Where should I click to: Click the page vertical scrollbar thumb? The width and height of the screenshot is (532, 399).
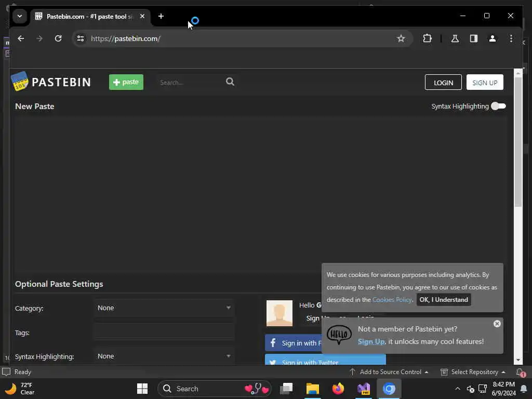click(518, 142)
